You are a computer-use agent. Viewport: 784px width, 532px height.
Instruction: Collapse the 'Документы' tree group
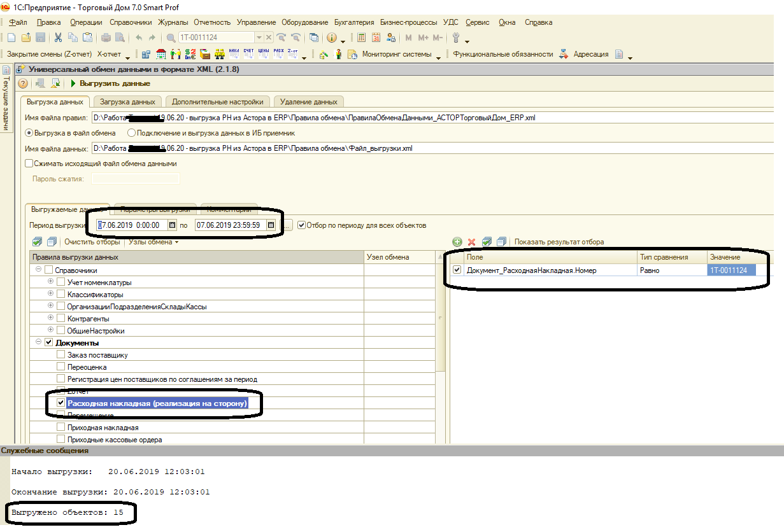pos(39,342)
